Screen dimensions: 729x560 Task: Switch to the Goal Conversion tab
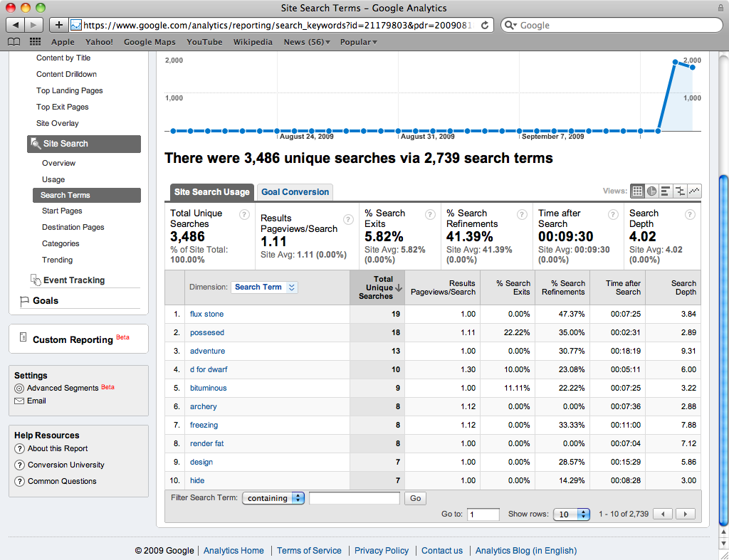click(x=295, y=192)
